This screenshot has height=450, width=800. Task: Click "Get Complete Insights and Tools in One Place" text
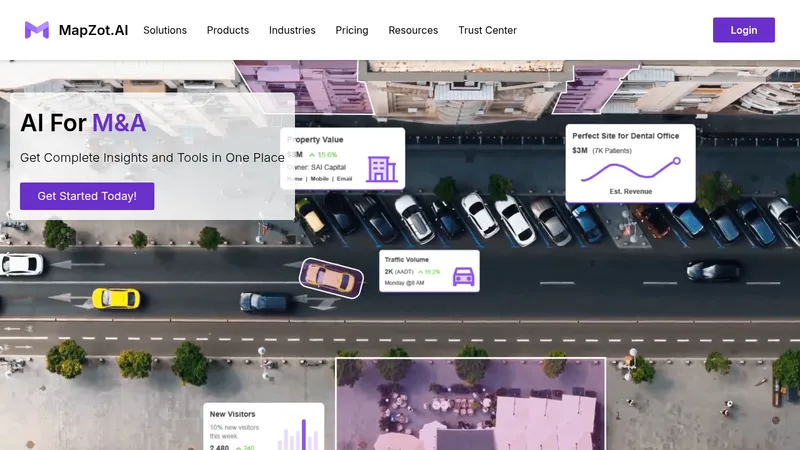(x=152, y=158)
